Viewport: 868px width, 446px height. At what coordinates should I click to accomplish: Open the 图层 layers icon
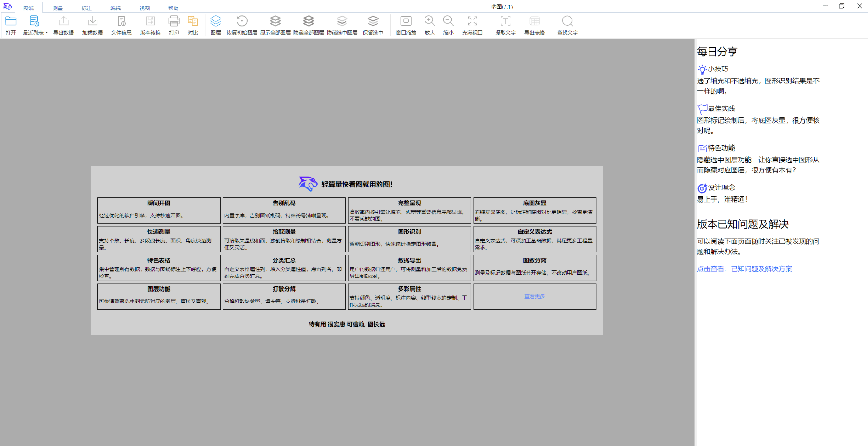click(216, 21)
